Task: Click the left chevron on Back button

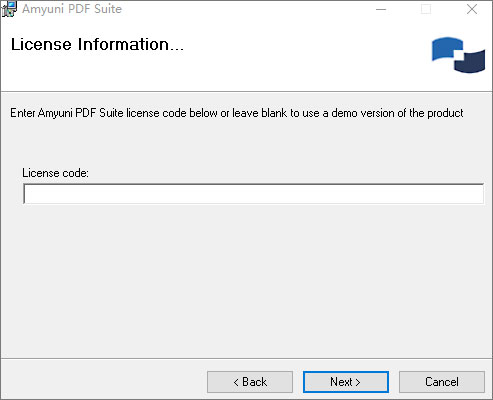Action: click(x=236, y=382)
